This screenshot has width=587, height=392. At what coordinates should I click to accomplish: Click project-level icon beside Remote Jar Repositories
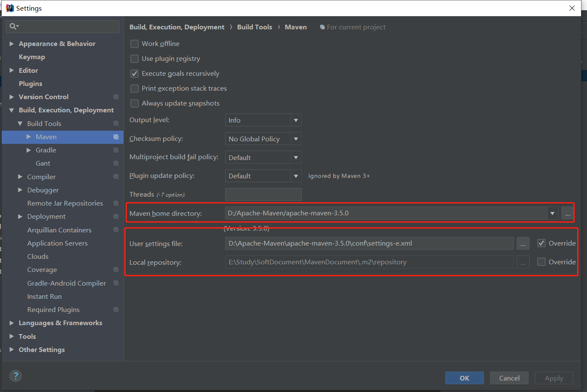click(x=116, y=203)
